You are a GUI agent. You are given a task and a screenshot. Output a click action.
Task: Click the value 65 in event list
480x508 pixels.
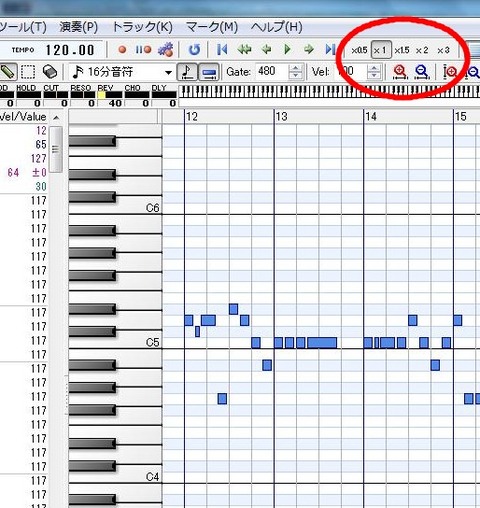pyautogui.click(x=41, y=144)
